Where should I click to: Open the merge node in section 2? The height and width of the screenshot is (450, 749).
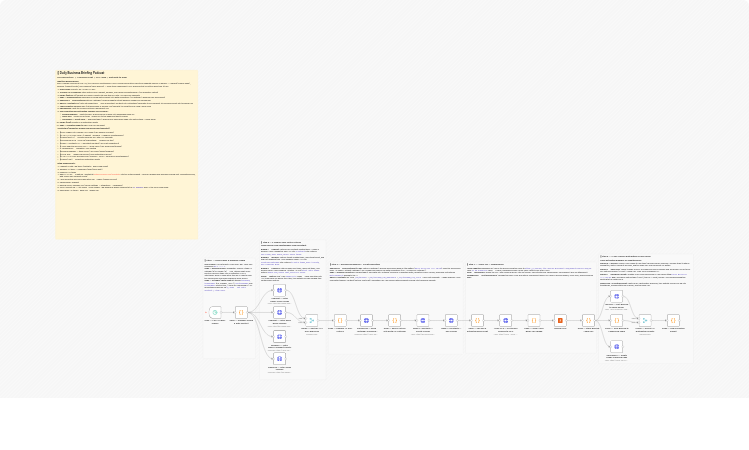pyautogui.click(x=310, y=320)
